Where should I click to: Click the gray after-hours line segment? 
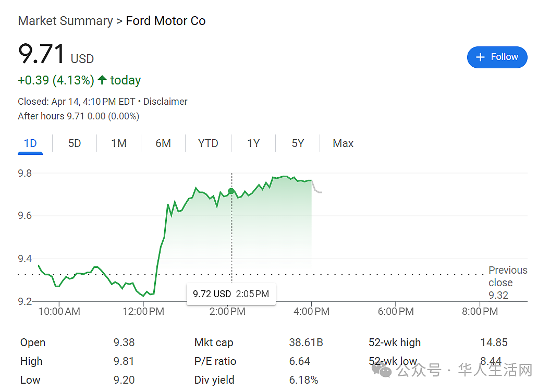click(x=317, y=187)
